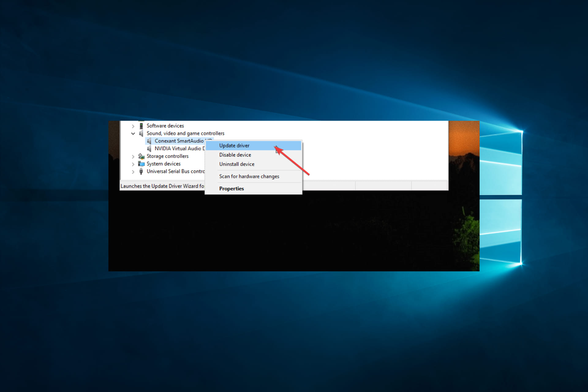Expand the System devices node
The height and width of the screenshot is (392, 588).
(x=133, y=164)
